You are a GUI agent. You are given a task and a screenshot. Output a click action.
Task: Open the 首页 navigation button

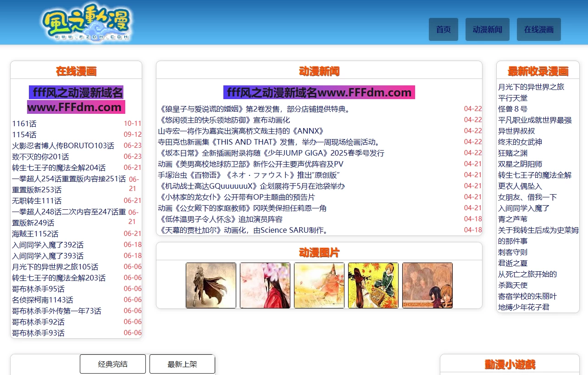(x=443, y=29)
